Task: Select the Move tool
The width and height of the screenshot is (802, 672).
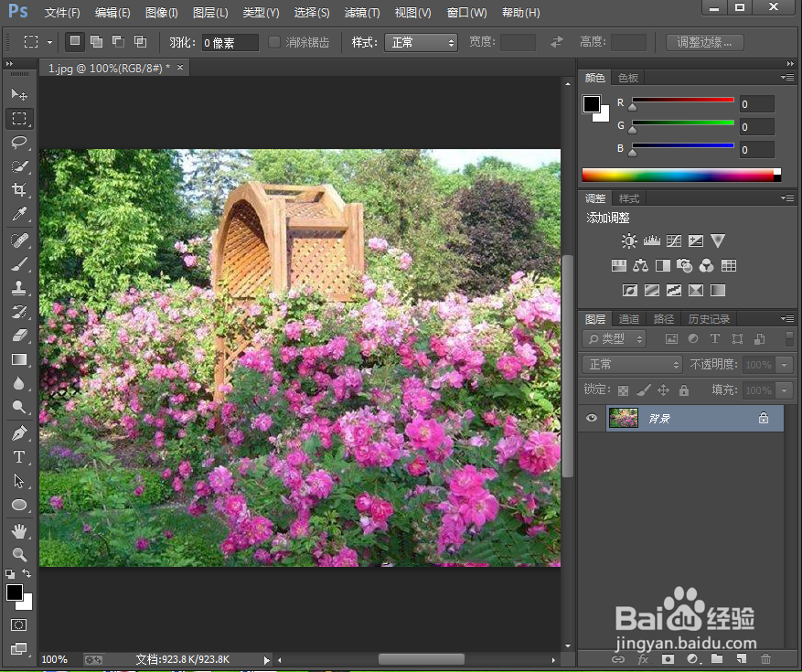Action: click(x=19, y=94)
